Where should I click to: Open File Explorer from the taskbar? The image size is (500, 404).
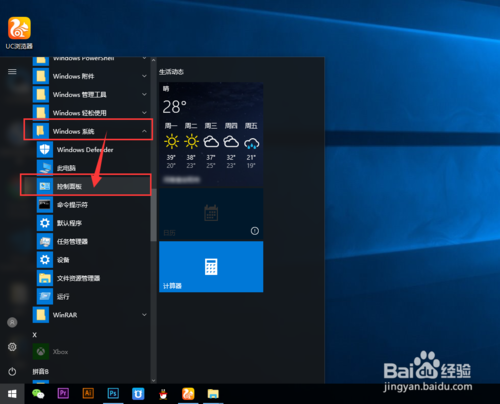click(213, 394)
